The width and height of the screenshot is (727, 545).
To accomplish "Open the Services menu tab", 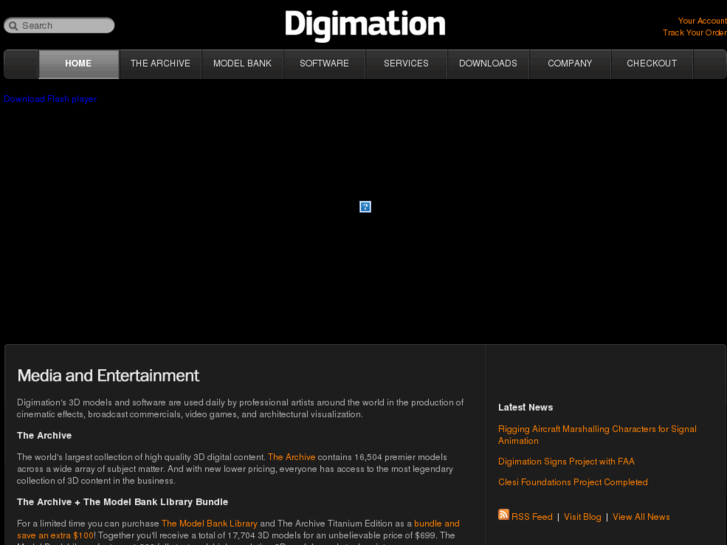I will point(406,64).
